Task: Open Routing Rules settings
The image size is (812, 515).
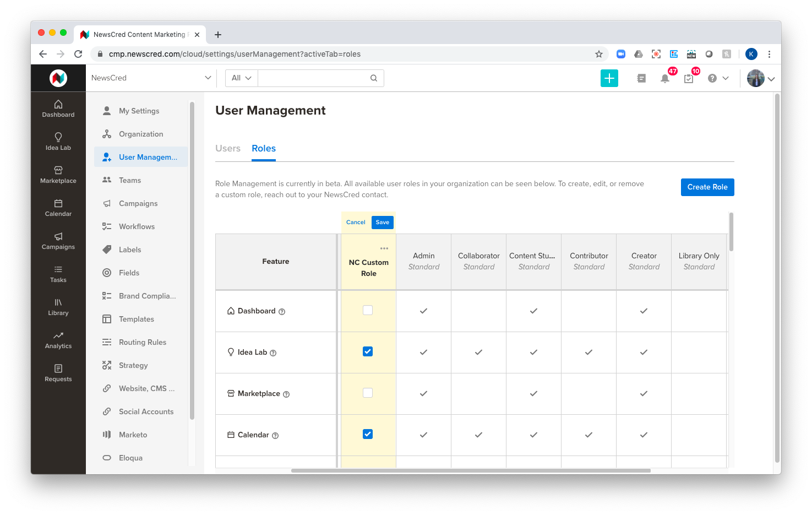Action: point(141,342)
